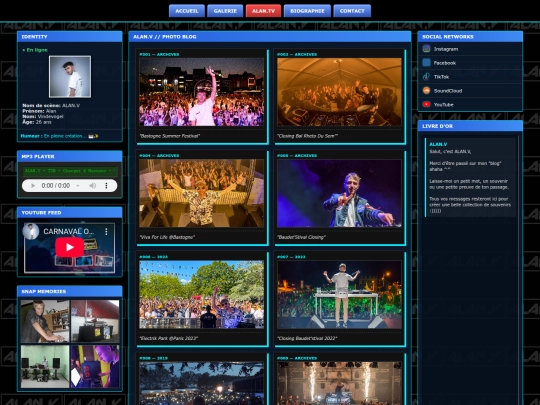Switch to the CONTACT tab
The image size is (540, 405).
[x=352, y=11]
